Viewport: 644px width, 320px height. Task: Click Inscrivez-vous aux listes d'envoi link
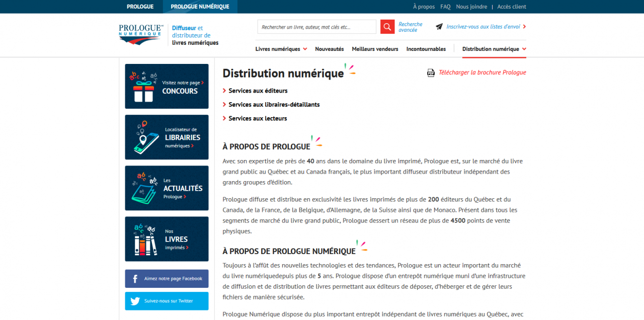coord(483,27)
